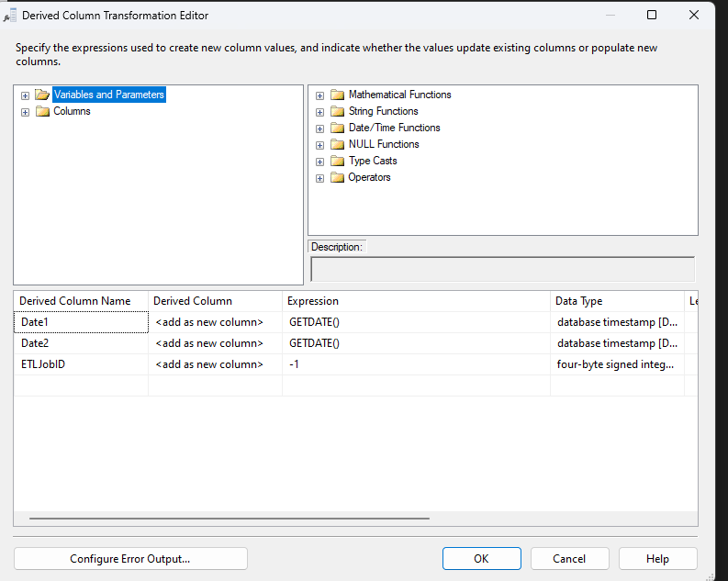728x581 pixels.
Task: Click the Type Casts folder icon
Action: pyautogui.click(x=337, y=161)
